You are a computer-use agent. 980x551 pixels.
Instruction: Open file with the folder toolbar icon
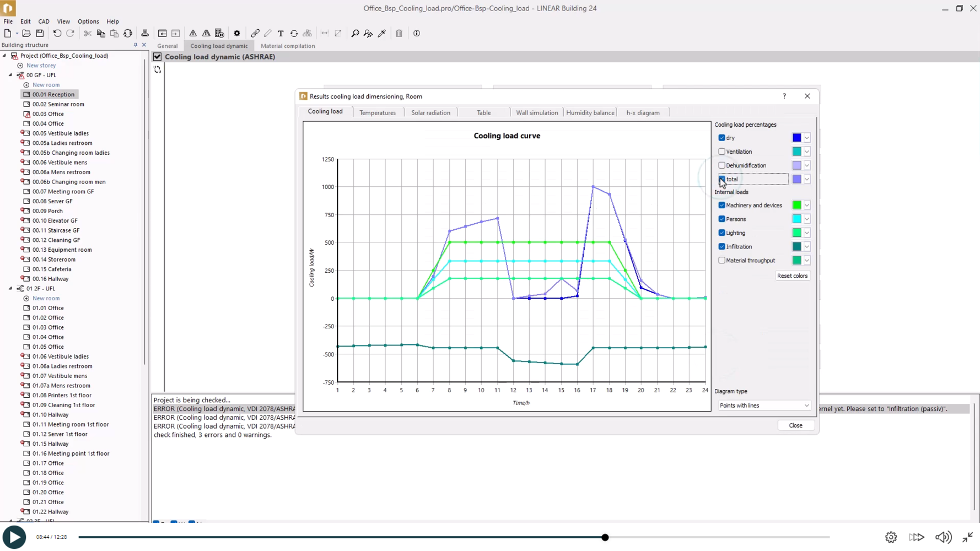pos(26,34)
